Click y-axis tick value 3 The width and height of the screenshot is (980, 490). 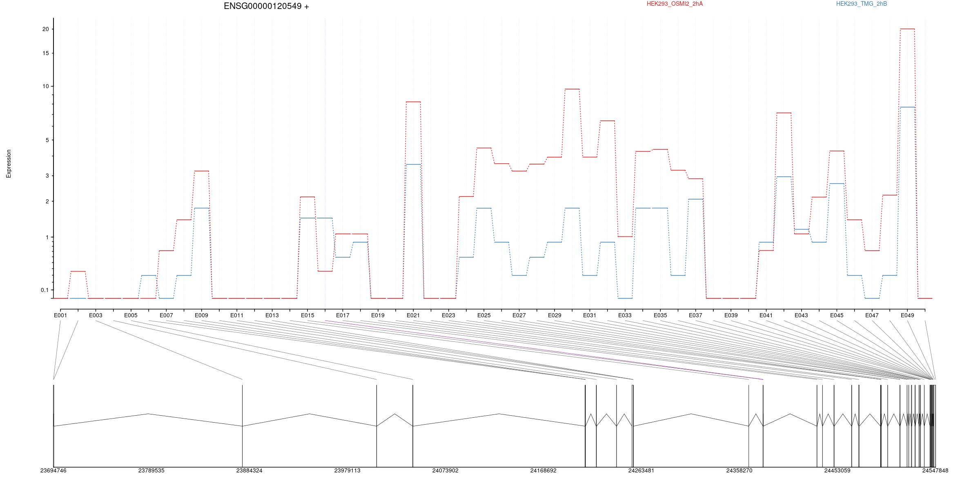(47, 176)
